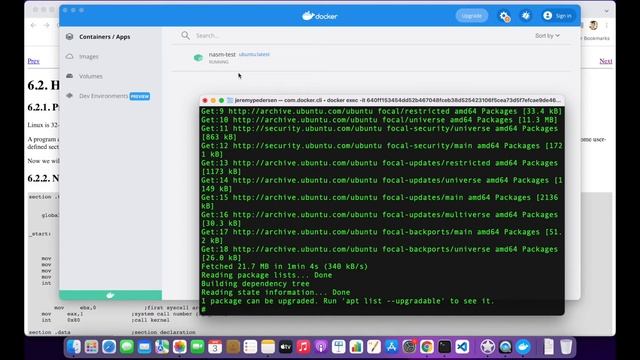Open Messages from the Dock
The width and height of the screenshot is (640, 360).
(x=127, y=347)
